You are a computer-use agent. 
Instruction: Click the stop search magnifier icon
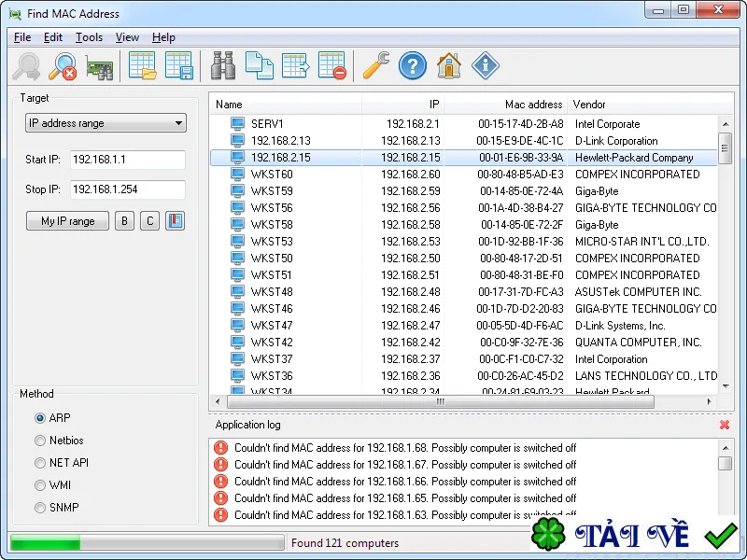pyautogui.click(x=63, y=66)
